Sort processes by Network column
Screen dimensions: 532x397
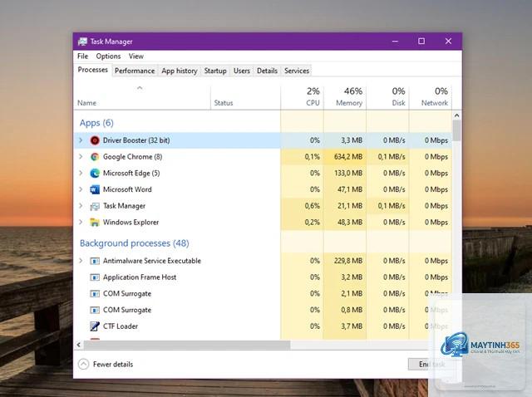431,98
